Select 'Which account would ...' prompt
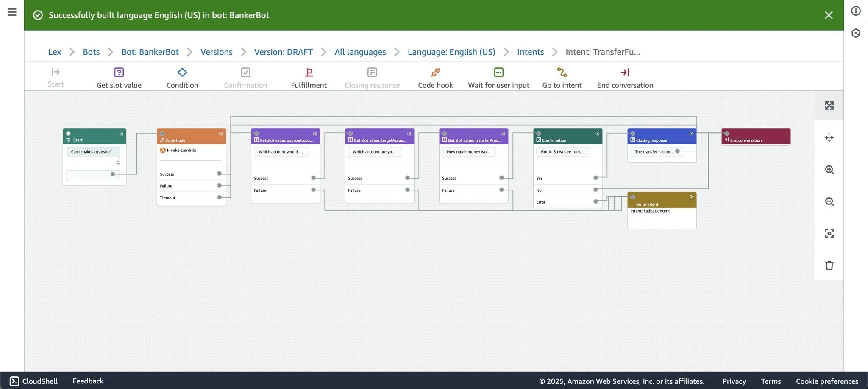Screen dimensions: 868x389 281,152
